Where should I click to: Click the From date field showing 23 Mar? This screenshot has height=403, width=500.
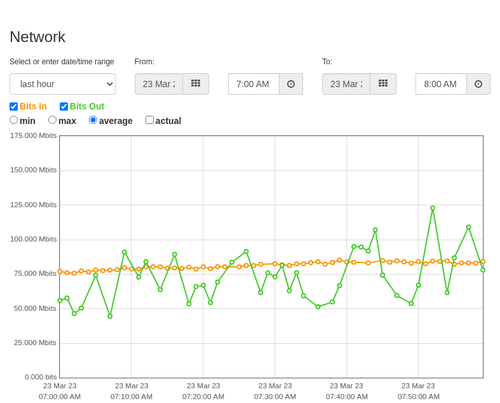point(159,84)
